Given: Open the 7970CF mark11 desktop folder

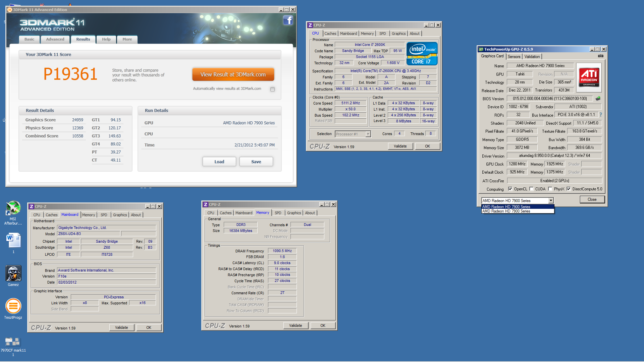Looking at the screenshot, I should pos(13,342).
